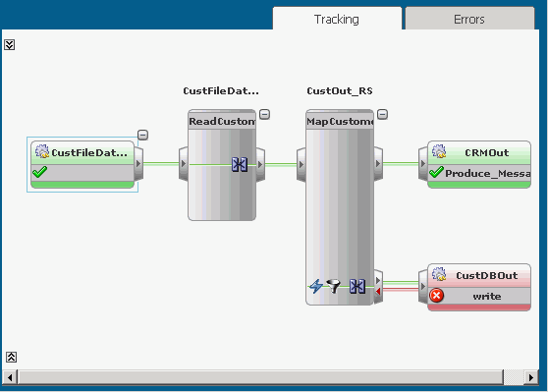Screen dimensions: 548x392
Task: Click the input arrow of the ReadCustom pipeline
Action: coord(183,164)
